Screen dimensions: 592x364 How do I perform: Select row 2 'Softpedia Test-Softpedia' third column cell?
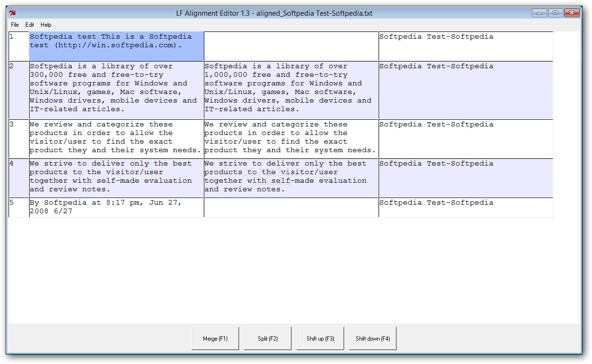coord(466,90)
